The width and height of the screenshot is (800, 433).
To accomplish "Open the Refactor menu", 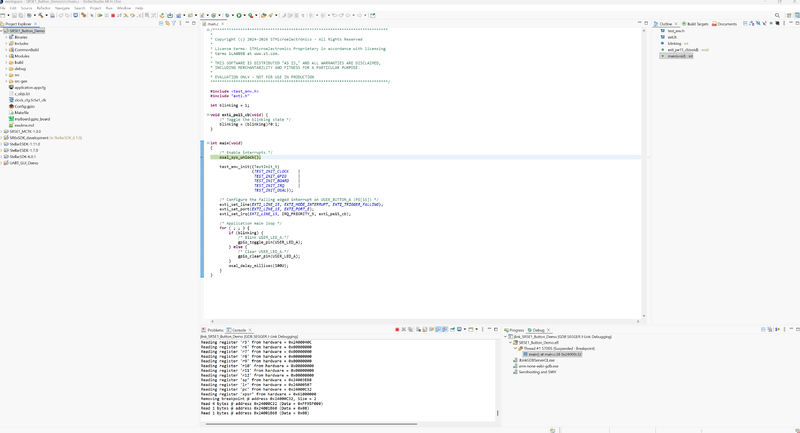I will point(43,8).
